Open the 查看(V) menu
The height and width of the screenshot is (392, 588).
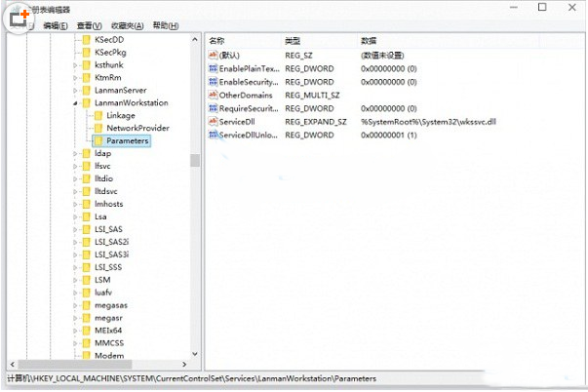click(90, 25)
